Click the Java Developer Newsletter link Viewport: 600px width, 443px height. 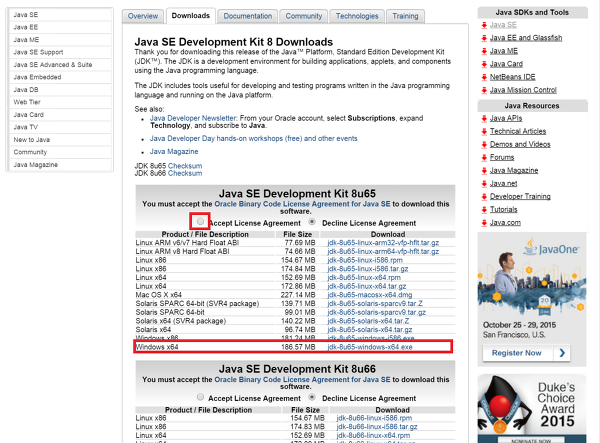193,118
